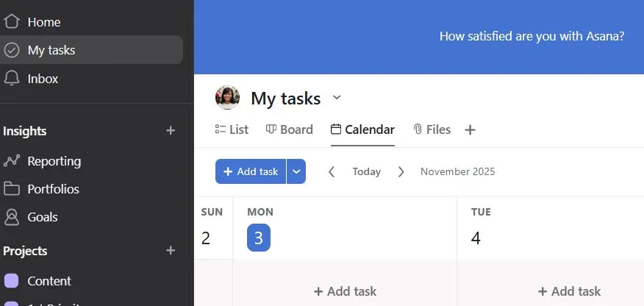Image resolution: width=644 pixels, height=306 pixels.
Task: Open the Add task dropdown arrow
Action: pyautogui.click(x=296, y=171)
